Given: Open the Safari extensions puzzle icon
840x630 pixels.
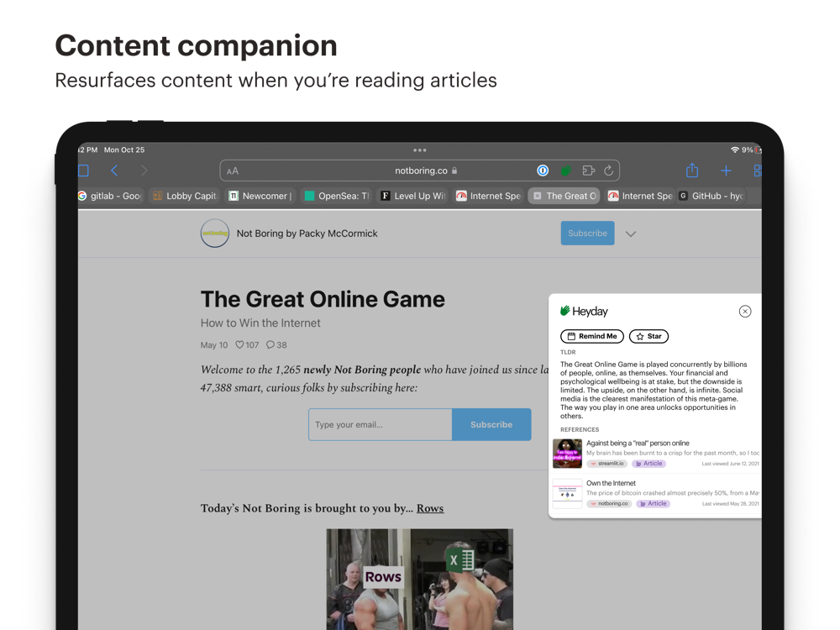Looking at the screenshot, I should (x=588, y=171).
